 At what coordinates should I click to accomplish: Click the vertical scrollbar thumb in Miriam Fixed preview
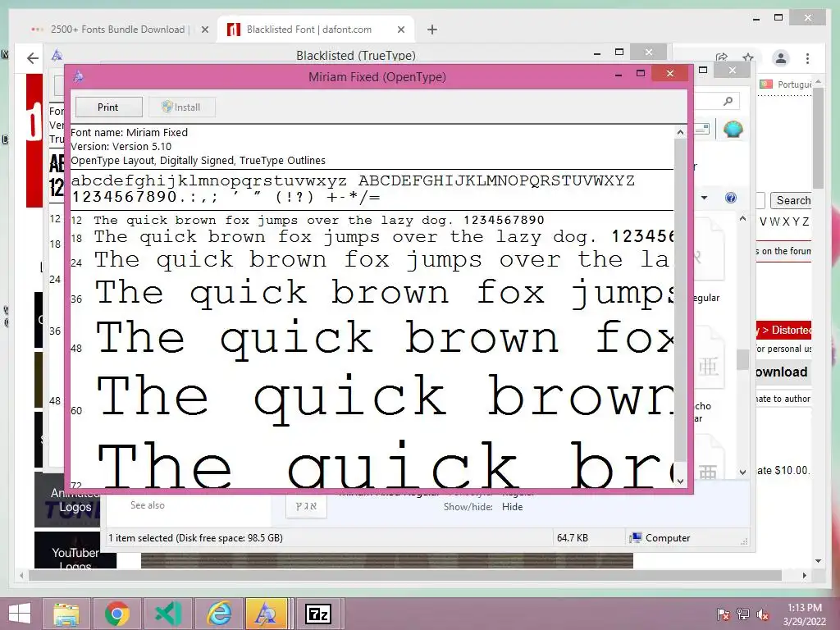[680, 300]
